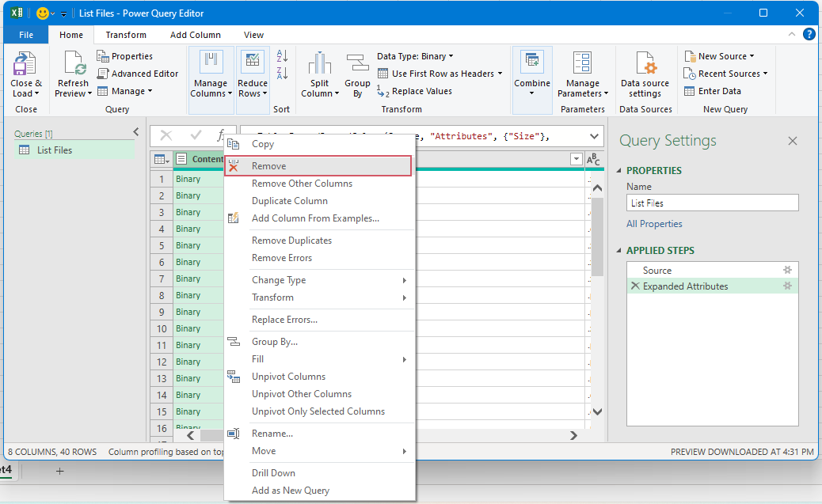The width and height of the screenshot is (822, 504).
Task: Click the Manage Parameters icon
Action: point(582,63)
